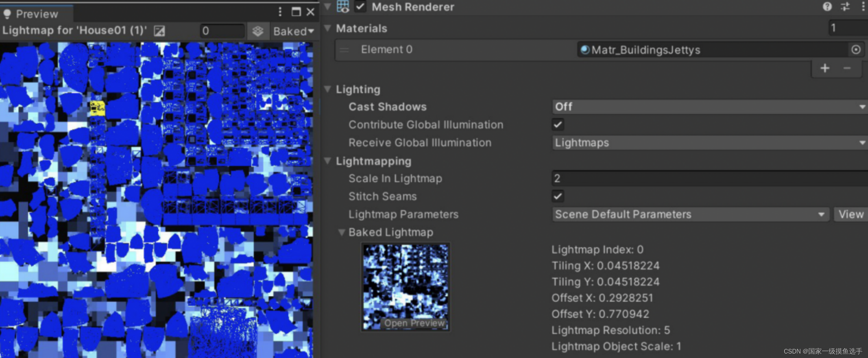
Task: Open Mesh Renderer help reference
Action: click(827, 6)
